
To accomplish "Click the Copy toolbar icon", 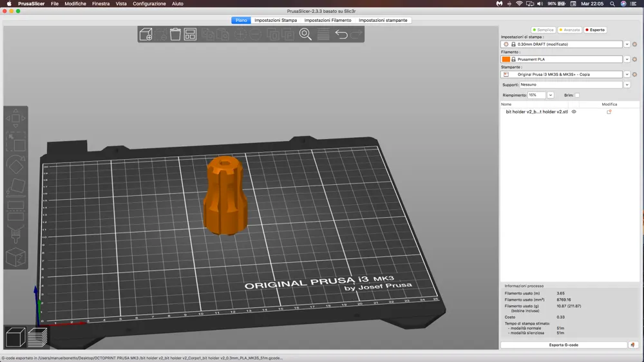I will (207, 34).
